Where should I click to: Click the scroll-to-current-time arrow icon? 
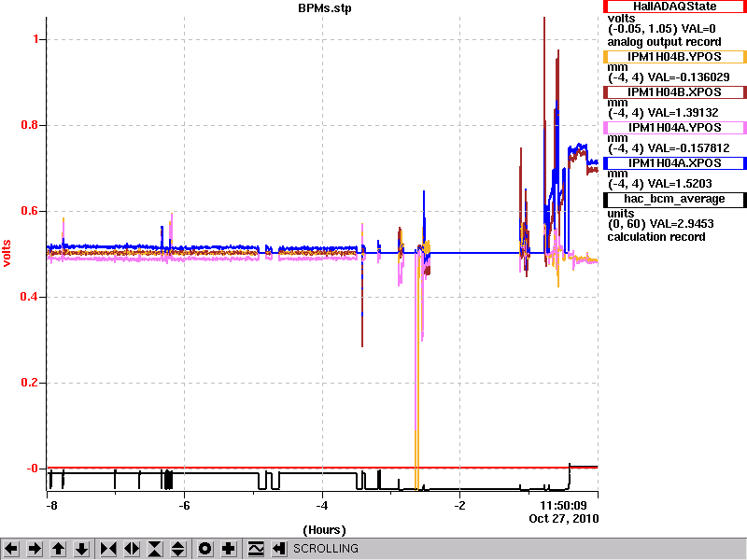coord(279,549)
